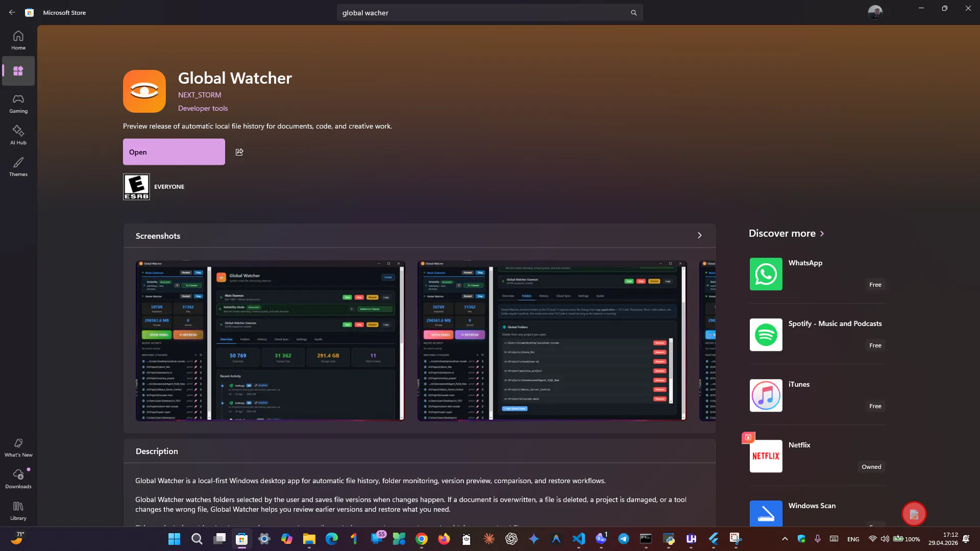Open the AI Hub section
The width and height of the screenshot is (980, 551).
click(x=18, y=135)
